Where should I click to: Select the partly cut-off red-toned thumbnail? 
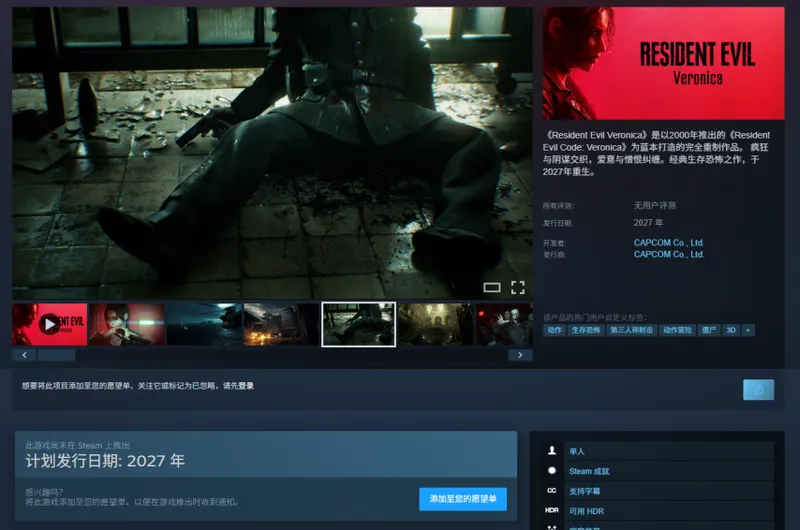(505, 324)
